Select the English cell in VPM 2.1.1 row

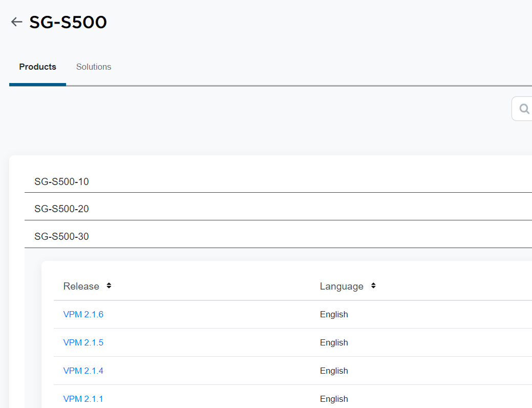(x=334, y=399)
